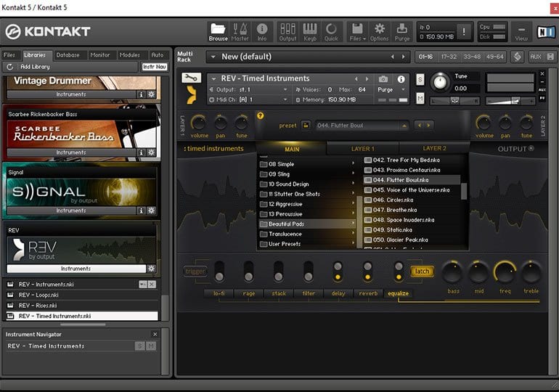
Task: Click the Add Library button
Action: pyautogui.click(x=35, y=67)
